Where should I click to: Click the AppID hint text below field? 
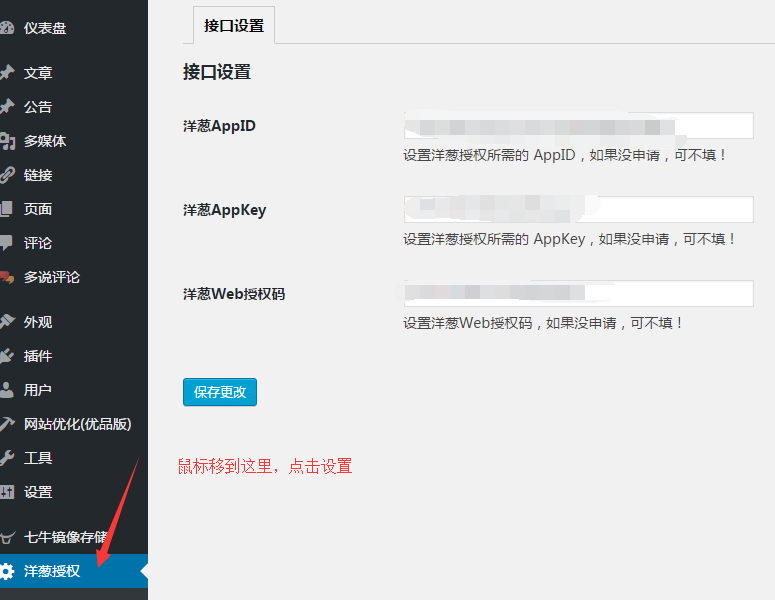coord(564,155)
